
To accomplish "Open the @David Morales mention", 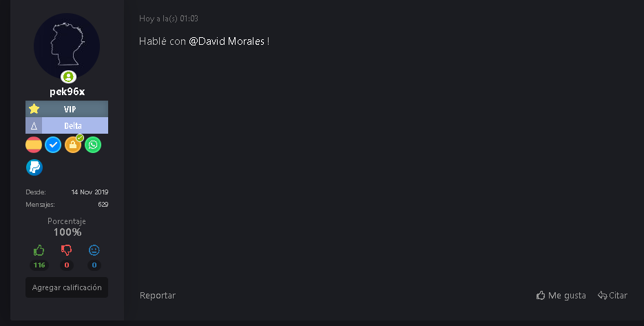I will click(x=227, y=41).
